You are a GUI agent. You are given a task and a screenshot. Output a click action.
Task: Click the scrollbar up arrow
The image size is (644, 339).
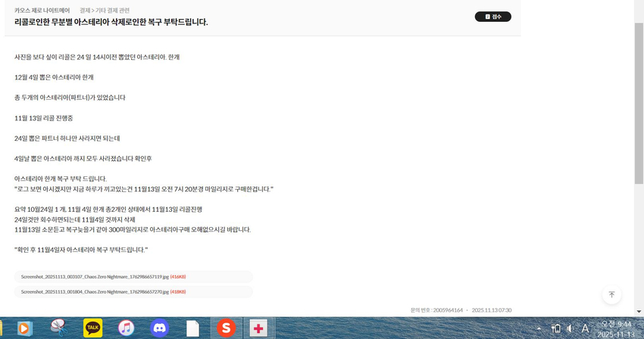tap(638, 5)
